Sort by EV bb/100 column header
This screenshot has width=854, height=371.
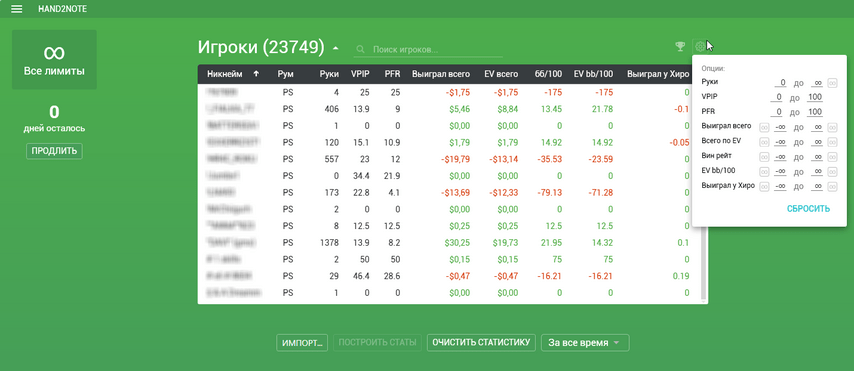pyautogui.click(x=594, y=74)
